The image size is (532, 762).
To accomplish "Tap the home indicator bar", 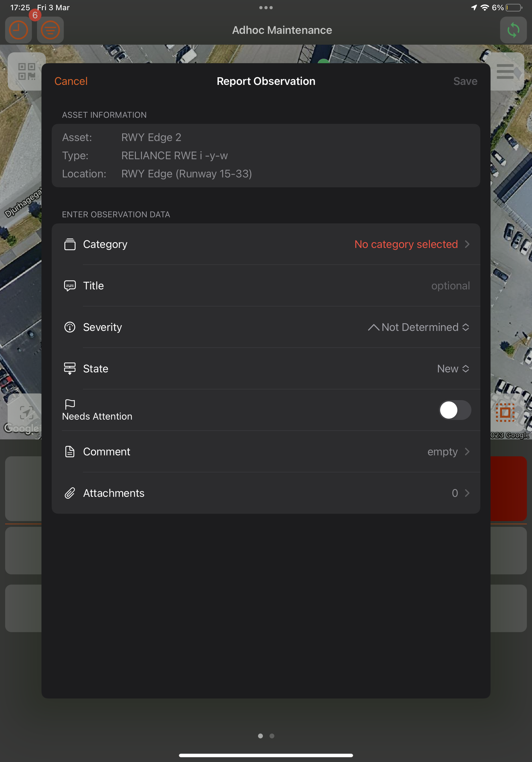I will tap(266, 755).
